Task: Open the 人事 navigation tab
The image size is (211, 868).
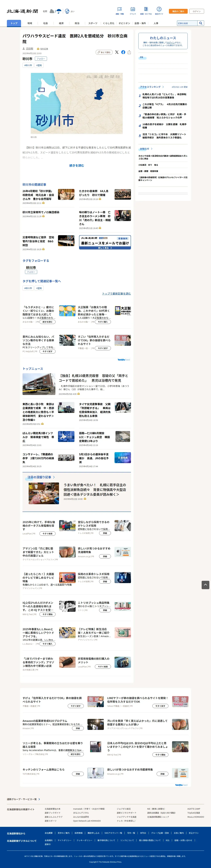Action: pos(156,23)
